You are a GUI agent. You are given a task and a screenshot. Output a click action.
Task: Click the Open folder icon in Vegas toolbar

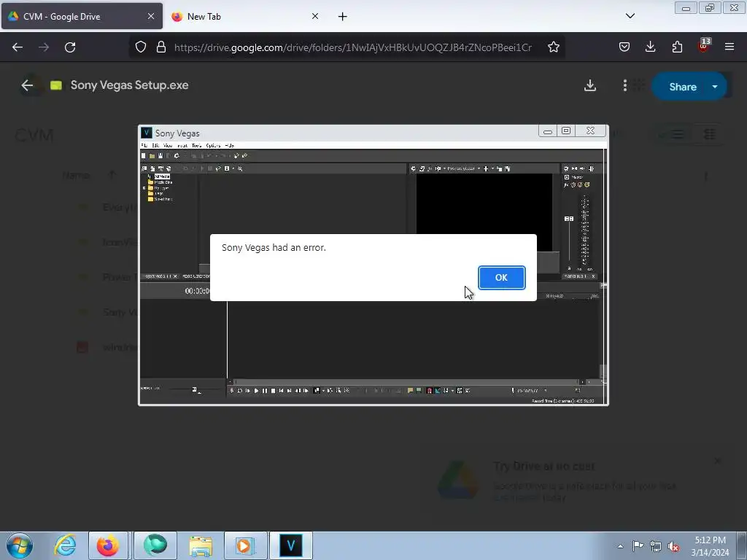[x=152, y=156]
